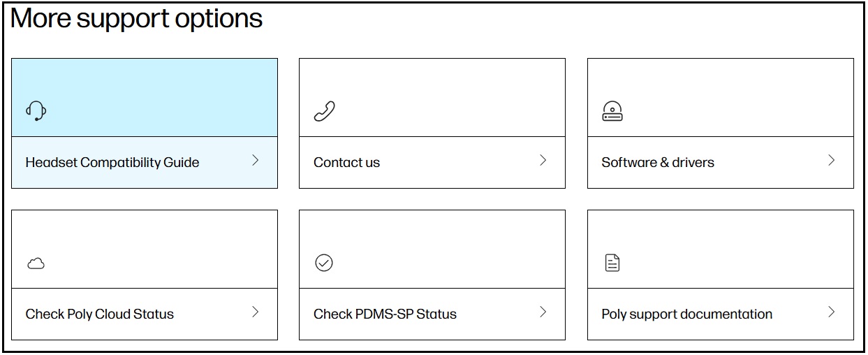Viewport: 868px width, 355px height.
Task: Click the document page icon
Action: pyautogui.click(x=612, y=263)
